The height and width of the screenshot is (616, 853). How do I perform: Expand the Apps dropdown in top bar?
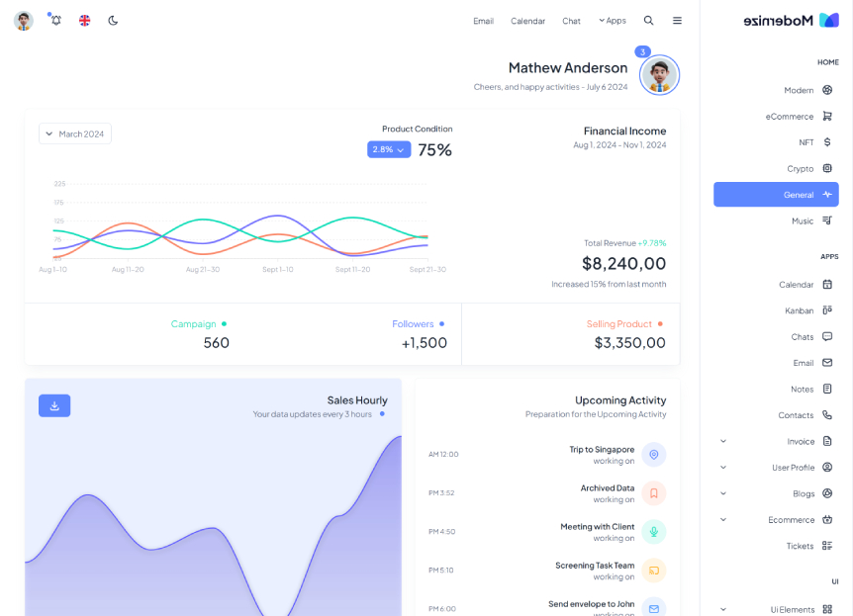(612, 21)
